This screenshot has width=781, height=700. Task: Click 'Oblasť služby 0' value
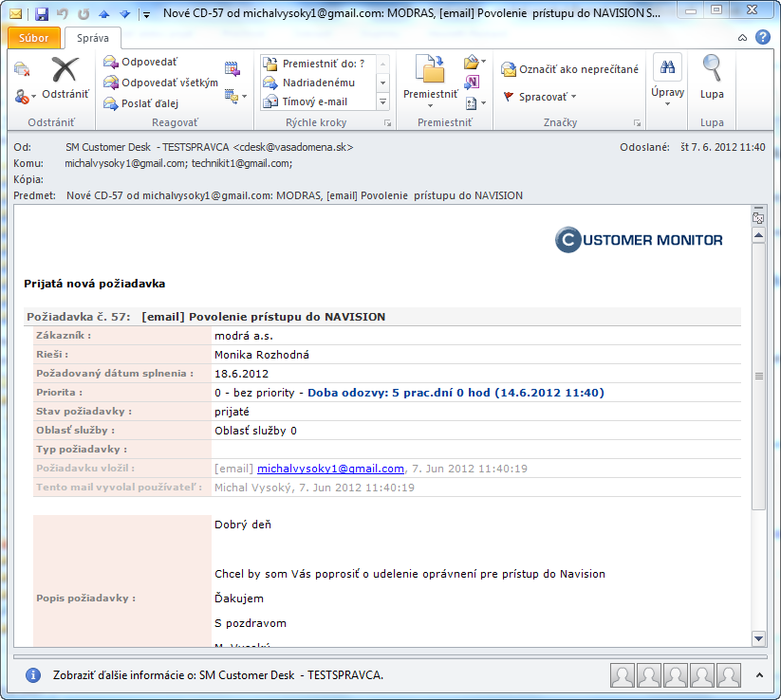tap(255, 431)
